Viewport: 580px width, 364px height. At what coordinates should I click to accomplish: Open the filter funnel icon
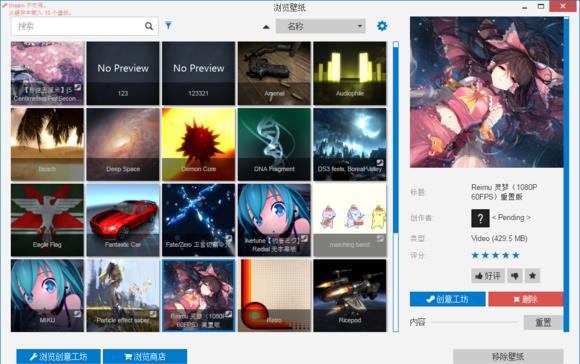(x=168, y=25)
